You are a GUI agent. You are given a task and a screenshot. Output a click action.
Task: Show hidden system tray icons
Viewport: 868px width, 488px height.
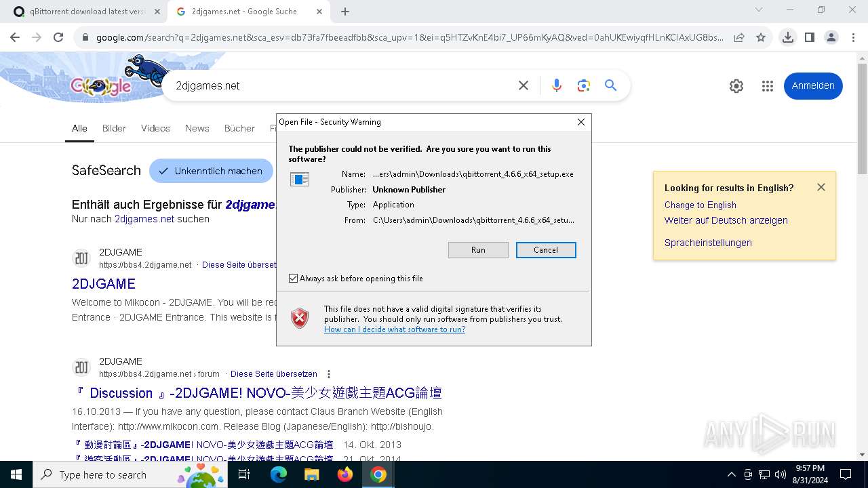(x=731, y=474)
